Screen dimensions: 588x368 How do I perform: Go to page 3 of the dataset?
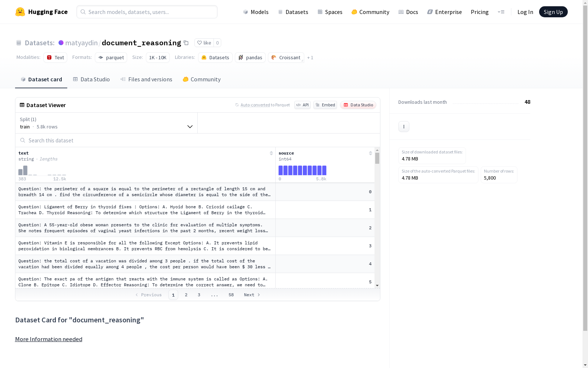(x=199, y=295)
